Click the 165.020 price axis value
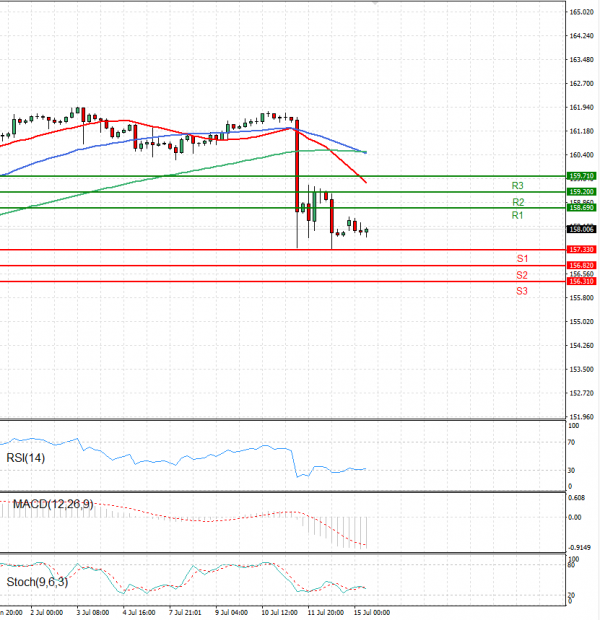The image size is (600, 620). coord(581,12)
